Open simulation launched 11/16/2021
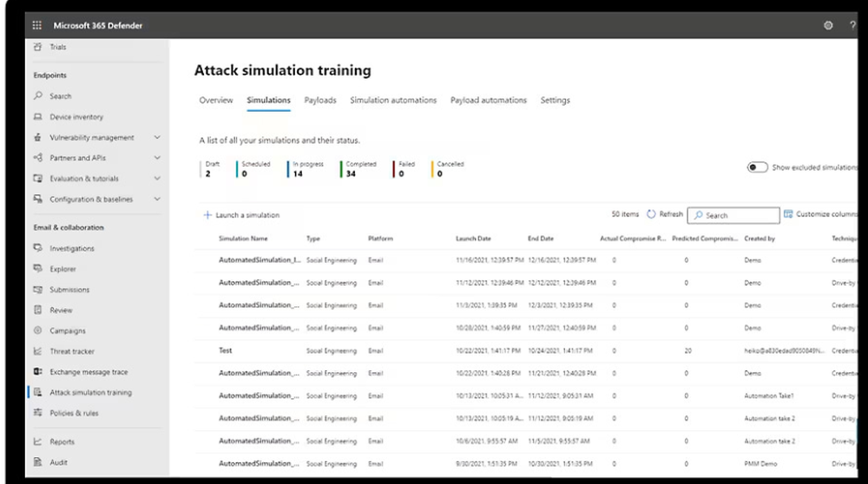This screenshot has width=868, height=484. click(x=259, y=259)
